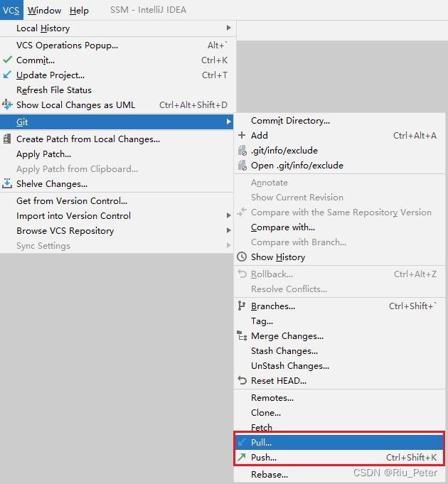Click Resolve Conflicts entry

coord(340,289)
